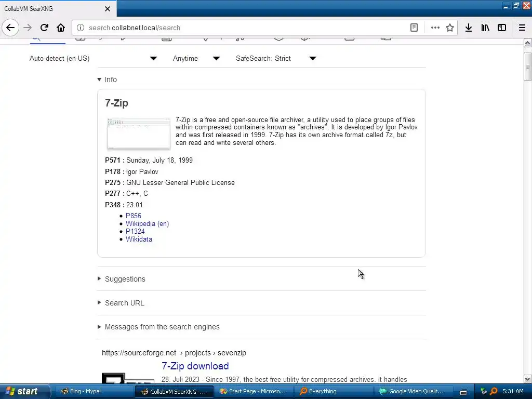Open the Anytime time range dropdown
Image resolution: width=532 pixels, height=399 pixels.
pyautogui.click(x=196, y=58)
